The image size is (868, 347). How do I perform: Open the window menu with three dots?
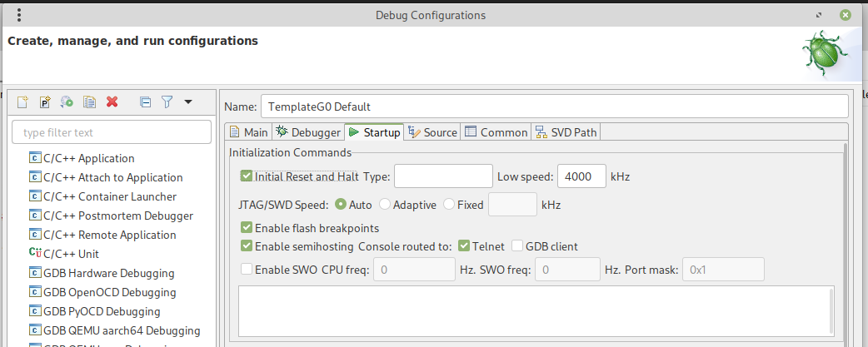(x=19, y=15)
